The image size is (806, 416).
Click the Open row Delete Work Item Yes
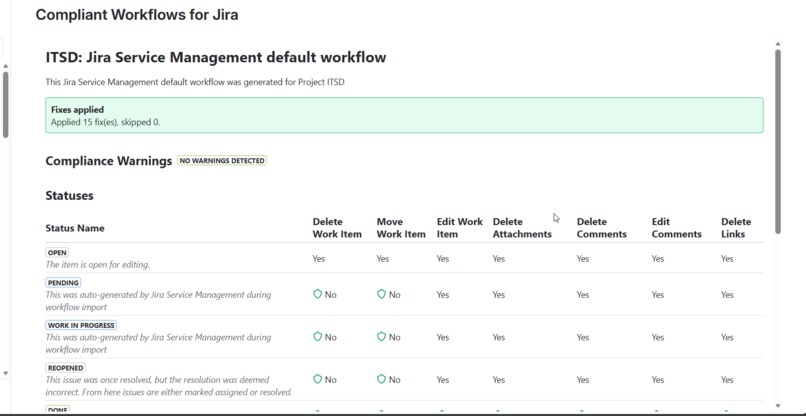click(x=319, y=259)
